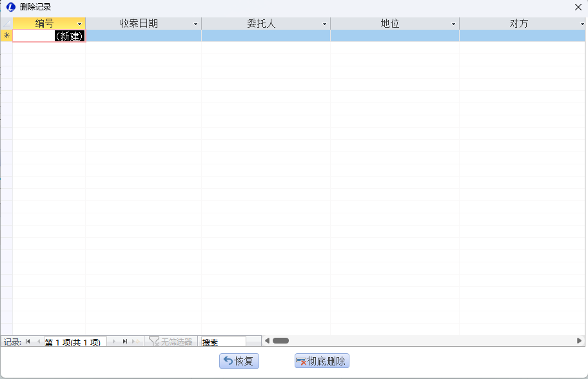The image size is (588, 379).
Task: Click the 彻底删除 (permanently delete) button
Action: 322,361
